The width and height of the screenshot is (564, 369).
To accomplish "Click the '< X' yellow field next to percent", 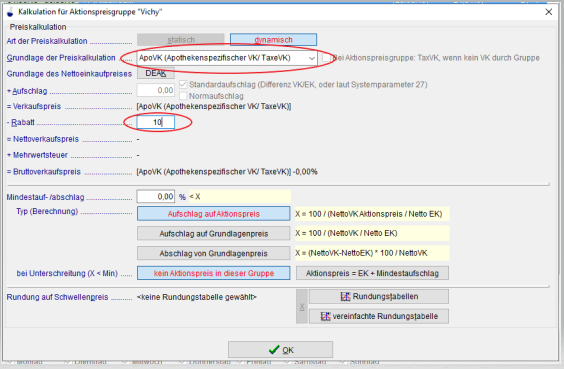I will point(240,197).
